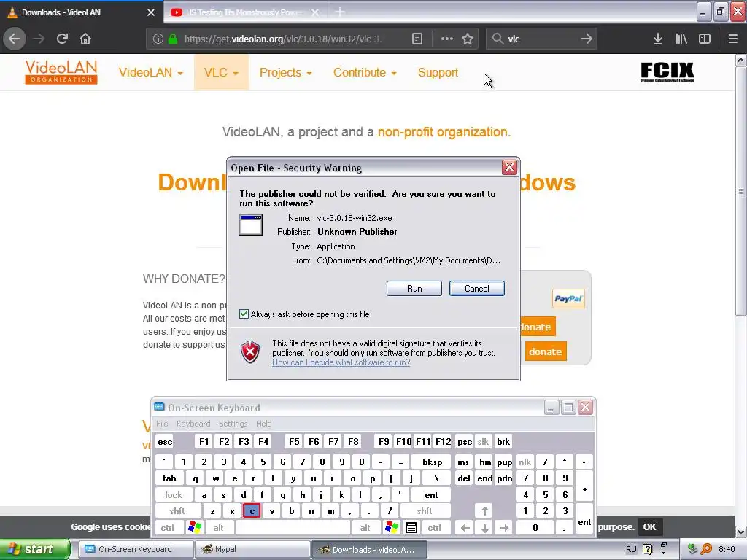The width and height of the screenshot is (747, 560).
Task: Click the vlc search input field
Action: (541, 39)
